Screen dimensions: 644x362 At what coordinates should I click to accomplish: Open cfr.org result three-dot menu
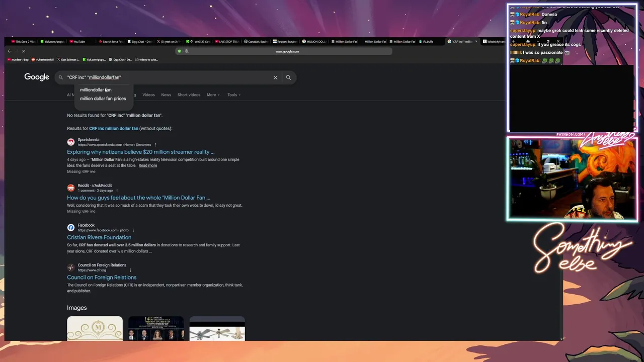[130, 270]
